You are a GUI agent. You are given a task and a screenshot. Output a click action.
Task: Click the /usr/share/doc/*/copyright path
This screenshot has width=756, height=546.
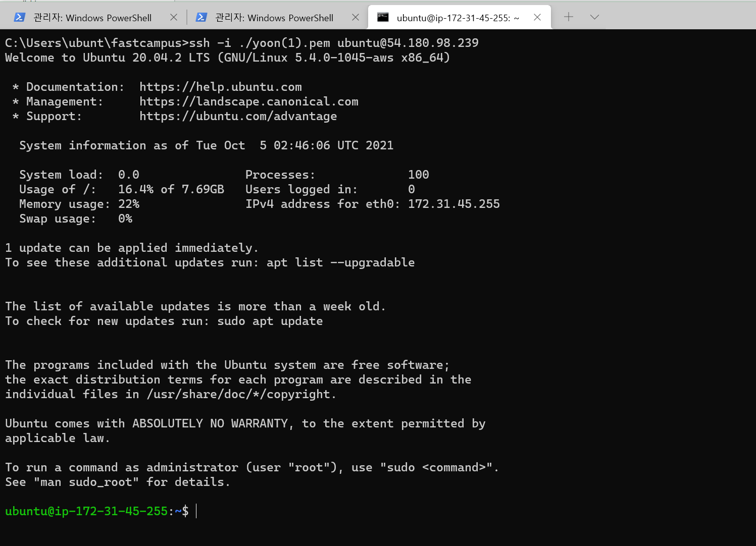click(238, 394)
